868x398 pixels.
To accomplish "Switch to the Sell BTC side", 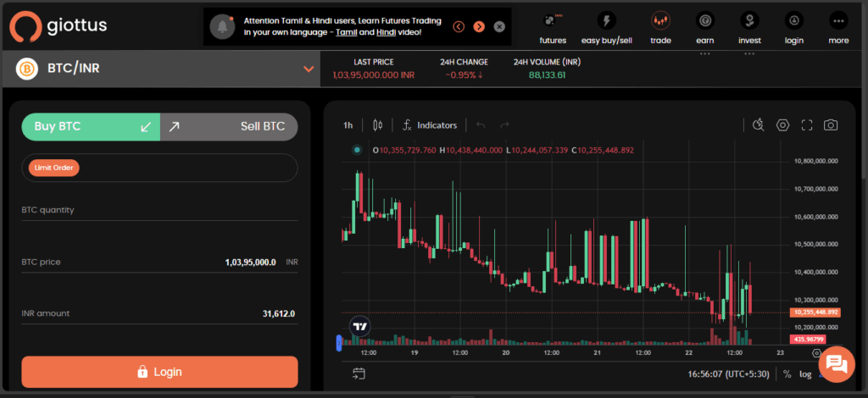I will coord(229,127).
